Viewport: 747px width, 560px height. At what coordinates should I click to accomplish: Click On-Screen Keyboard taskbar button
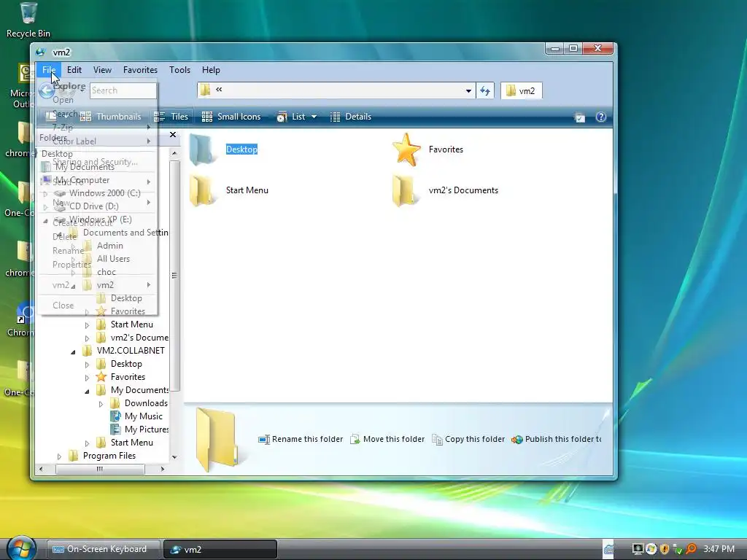click(x=103, y=549)
